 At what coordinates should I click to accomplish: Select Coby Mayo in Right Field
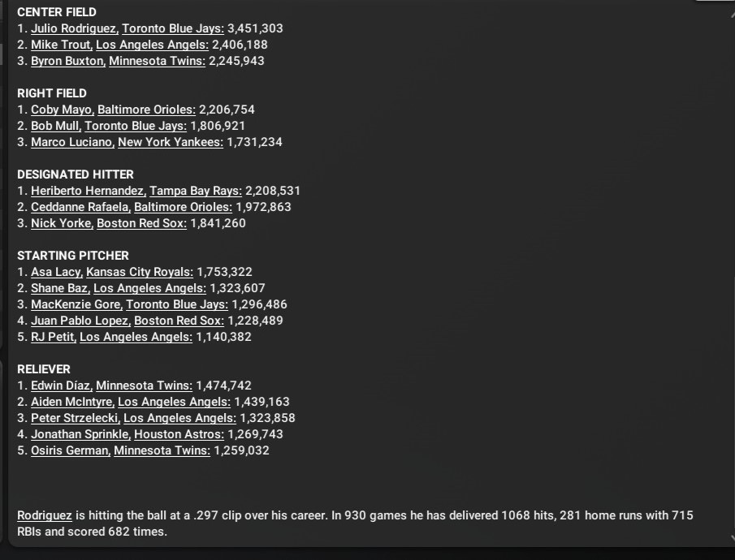[61, 110]
